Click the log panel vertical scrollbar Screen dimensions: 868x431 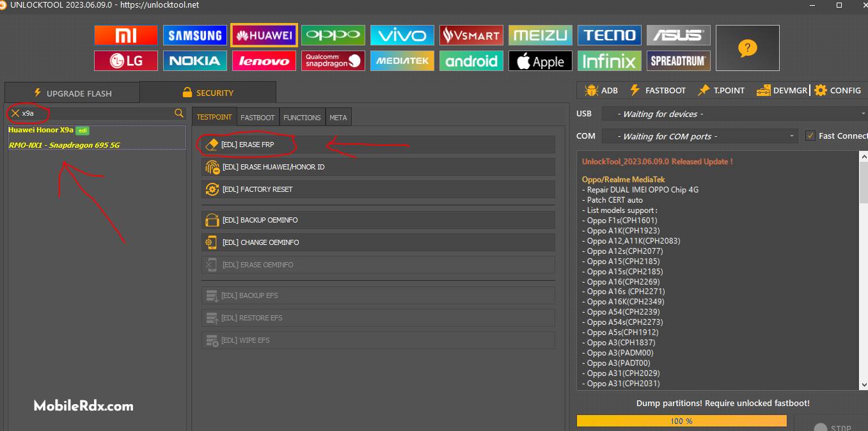pos(864,270)
